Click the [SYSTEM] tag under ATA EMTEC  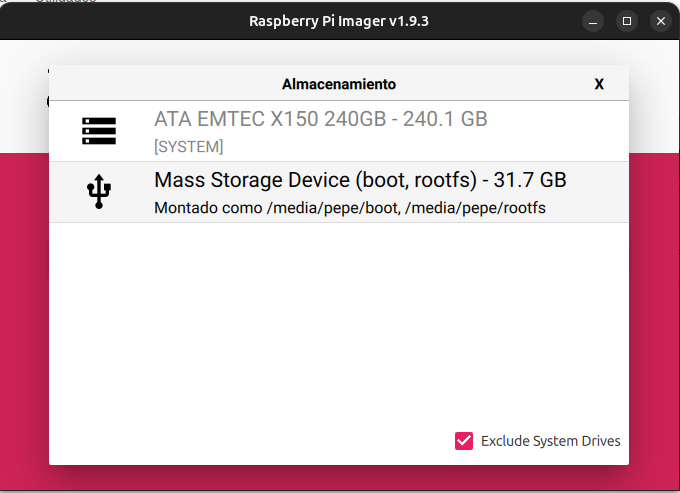pyautogui.click(x=189, y=147)
